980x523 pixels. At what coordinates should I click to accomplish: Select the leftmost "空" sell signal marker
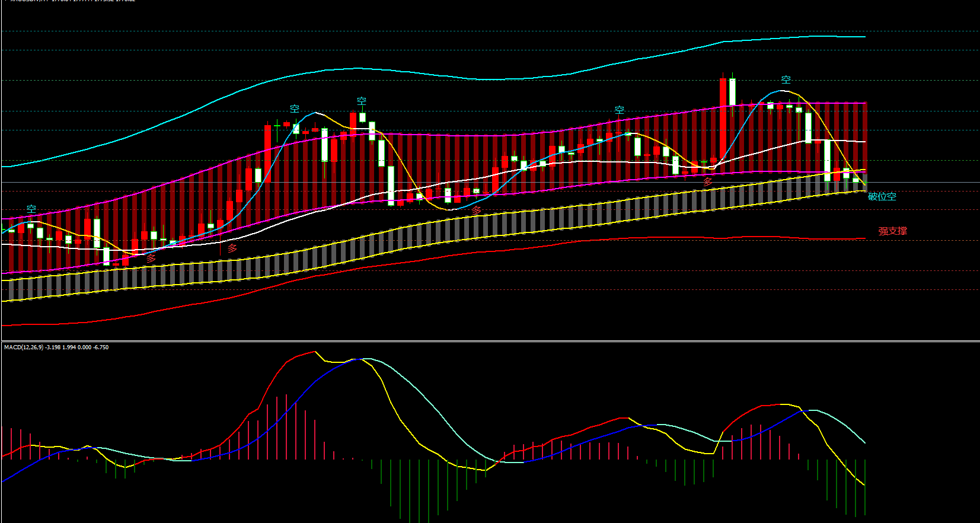coord(31,209)
